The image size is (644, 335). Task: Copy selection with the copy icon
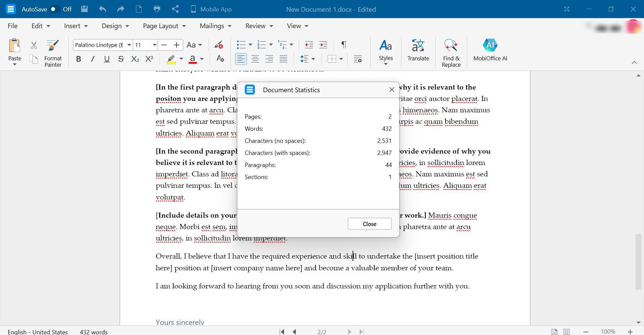pyautogui.click(x=34, y=59)
